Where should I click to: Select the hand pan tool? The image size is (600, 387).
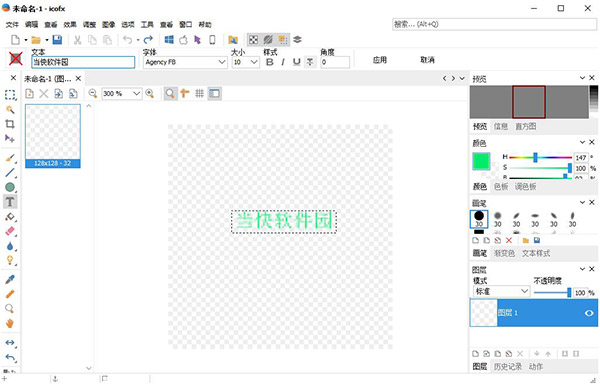10,323
